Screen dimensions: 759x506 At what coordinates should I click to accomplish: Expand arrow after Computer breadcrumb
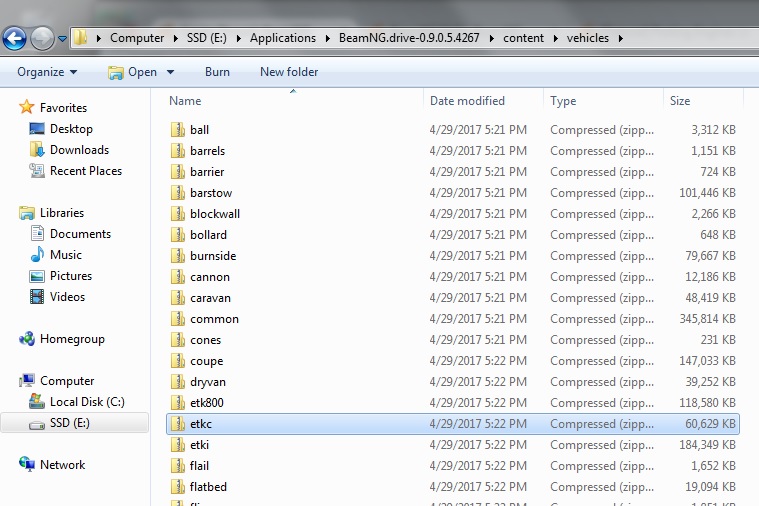(176, 38)
